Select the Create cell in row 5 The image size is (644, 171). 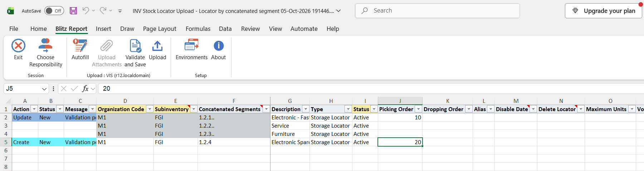pos(25,142)
